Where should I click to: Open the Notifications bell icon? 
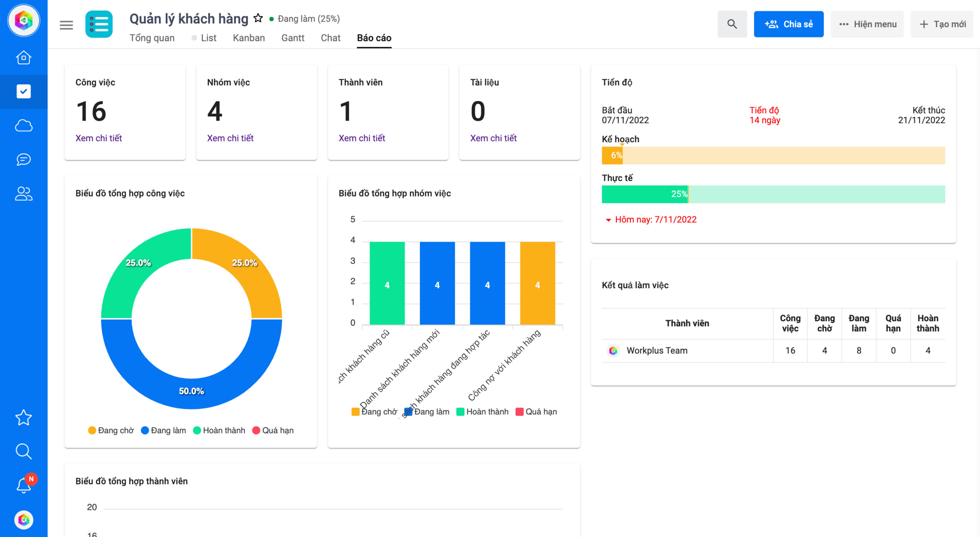24,485
